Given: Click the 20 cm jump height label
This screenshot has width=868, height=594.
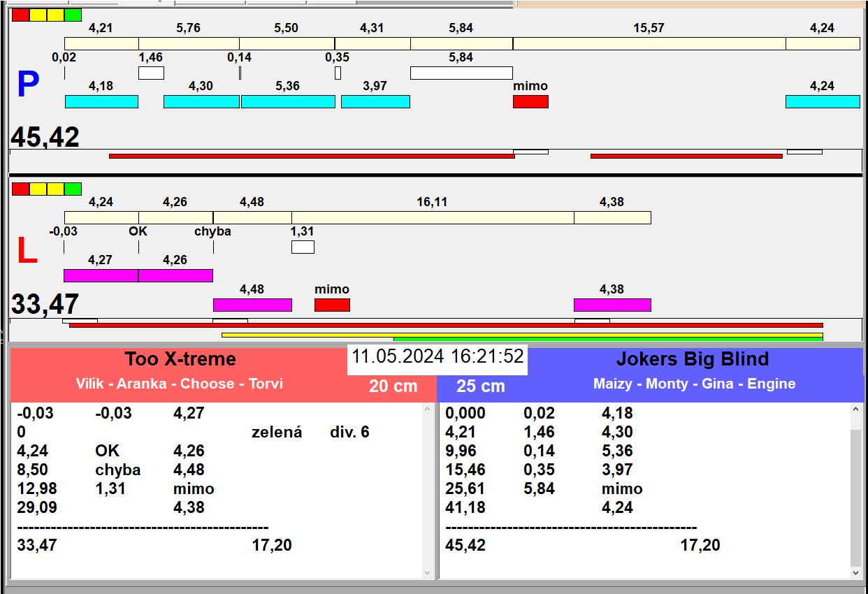Looking at the screenshot, I should [x=393, y=386].
